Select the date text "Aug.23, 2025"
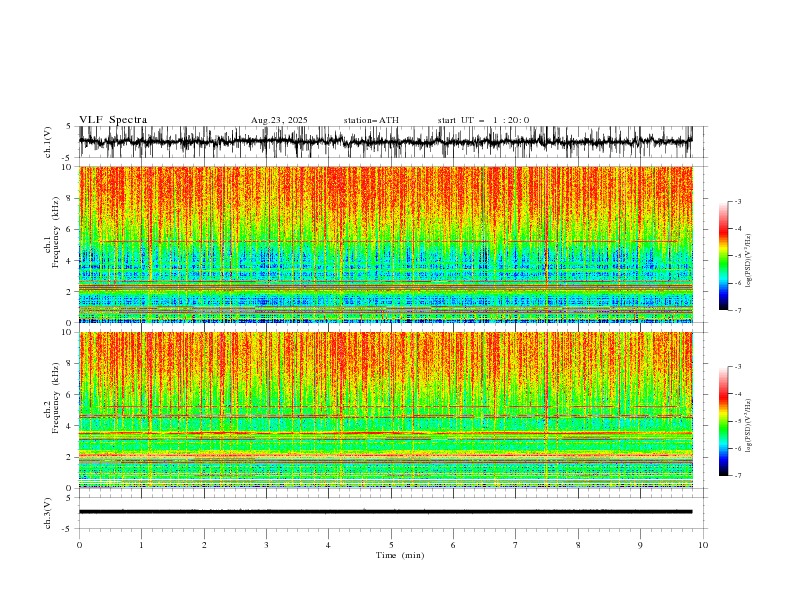 click(x=279, y=120)
